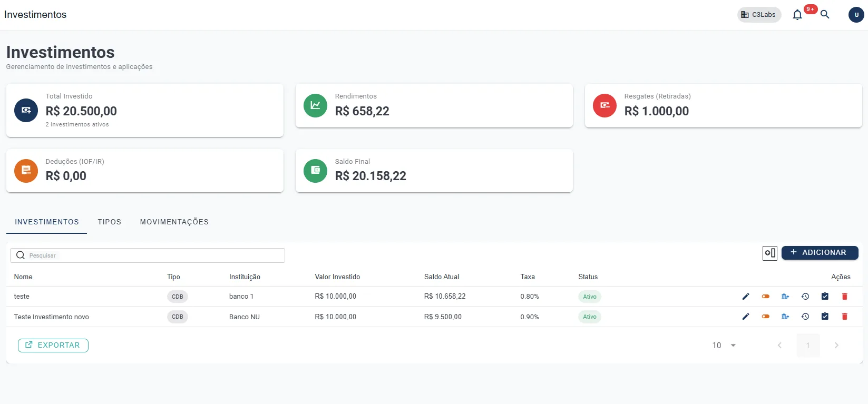View history for 'Teste Investimento novo'

click(x=805, y=317)
